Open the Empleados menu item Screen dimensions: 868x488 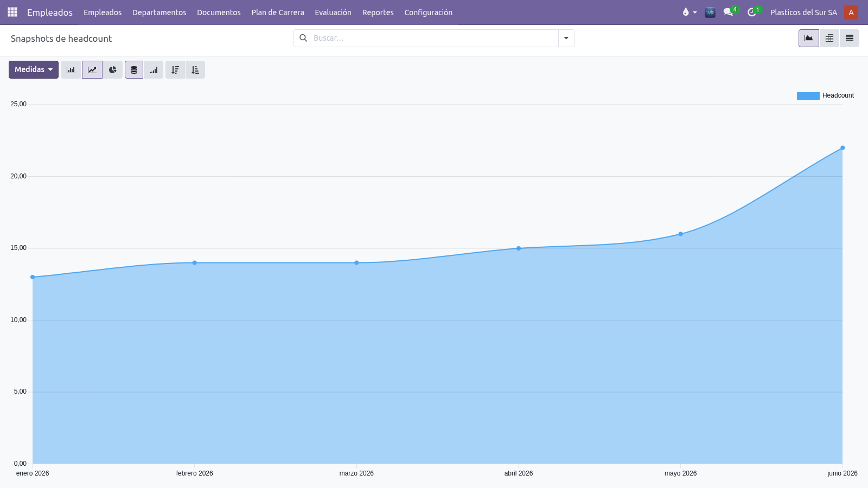103,12
